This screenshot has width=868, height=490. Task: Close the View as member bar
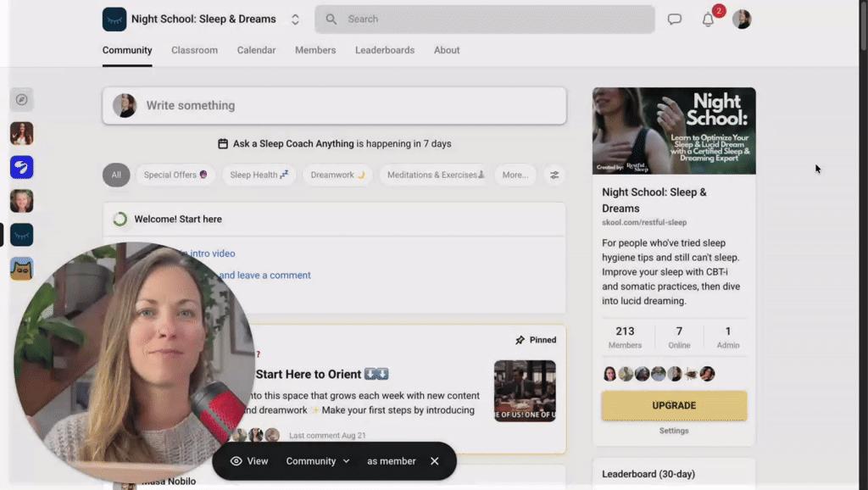click(435, 461)
